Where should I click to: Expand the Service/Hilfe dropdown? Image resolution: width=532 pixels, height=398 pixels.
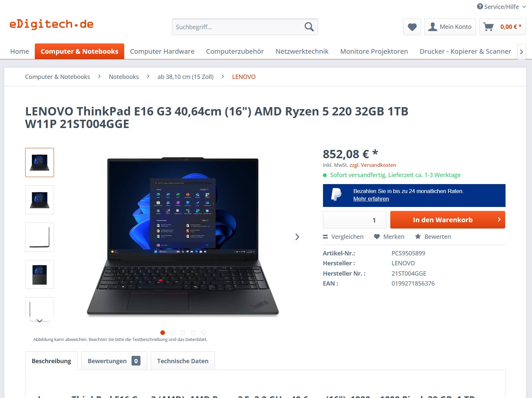[x=524, y=7]
